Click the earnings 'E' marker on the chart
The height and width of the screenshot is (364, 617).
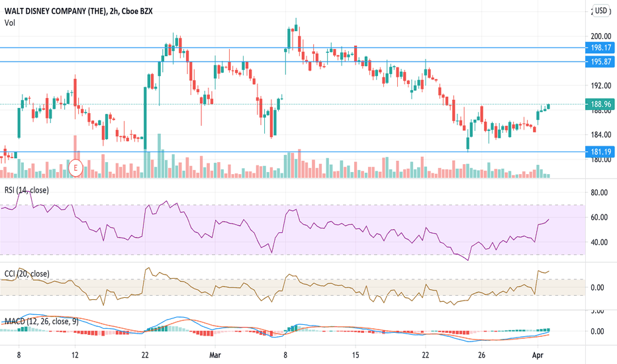(x=75, y=168)
